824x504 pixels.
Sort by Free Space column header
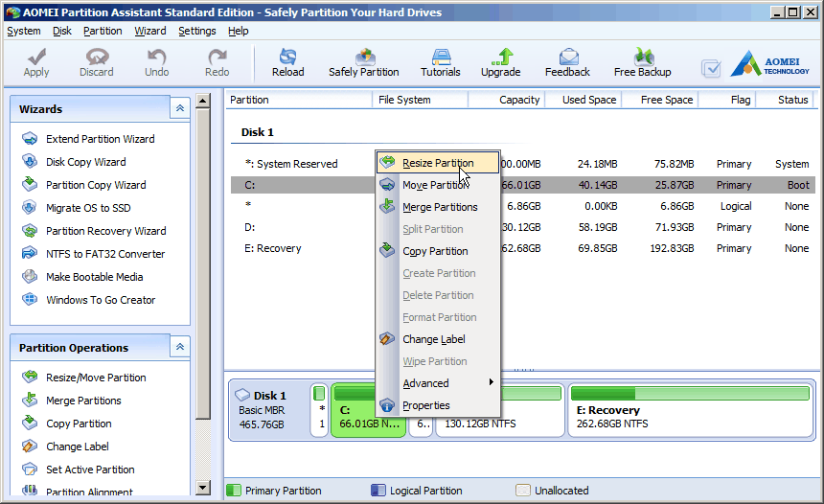pos(660,100)
